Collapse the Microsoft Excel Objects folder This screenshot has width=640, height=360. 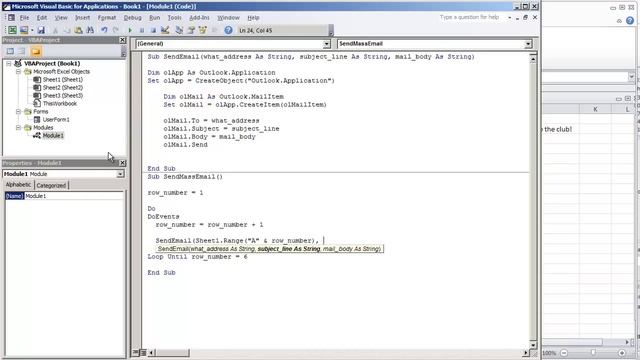coord(18,71)
